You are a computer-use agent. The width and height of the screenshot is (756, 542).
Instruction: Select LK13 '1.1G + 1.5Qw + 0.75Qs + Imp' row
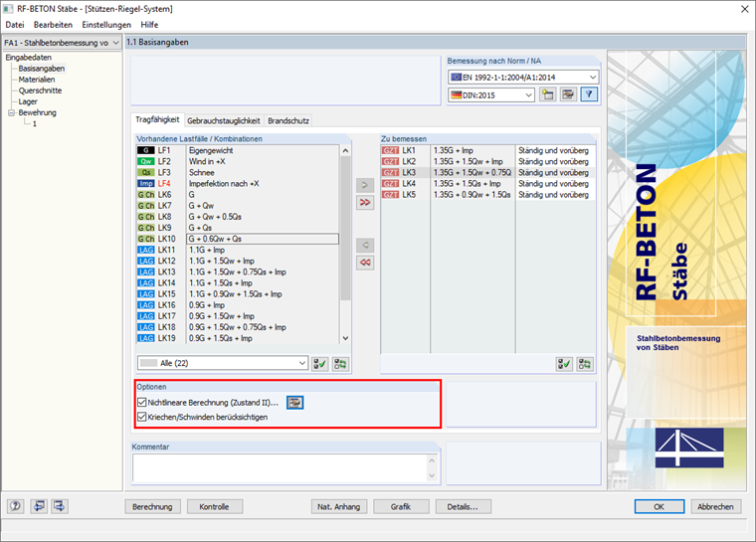tap(238, 271)
